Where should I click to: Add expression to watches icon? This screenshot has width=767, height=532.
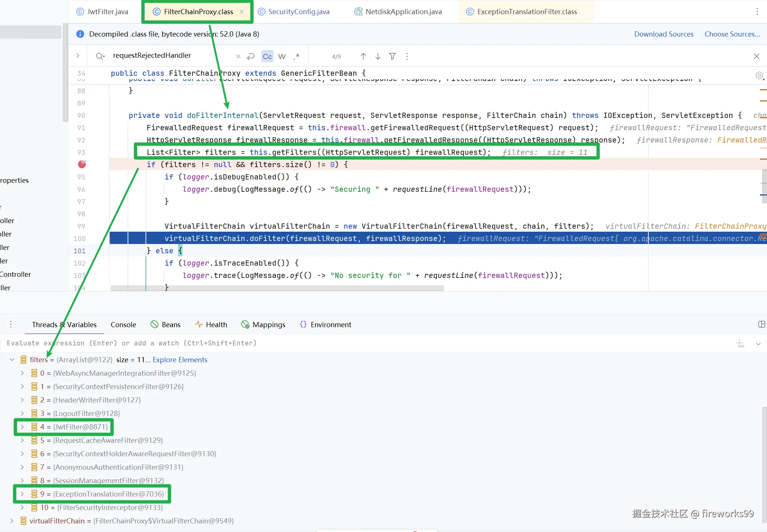coord(740,344)
